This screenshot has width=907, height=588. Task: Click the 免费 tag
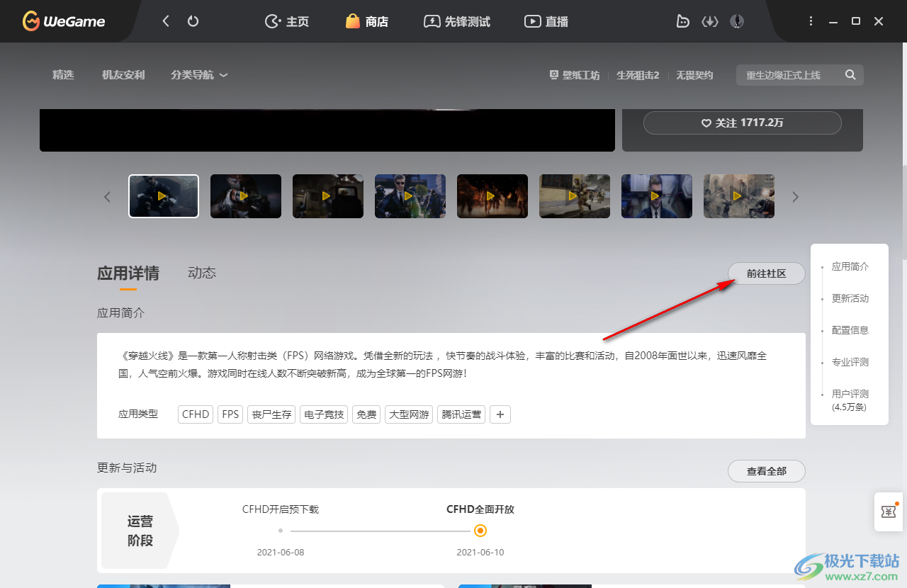[366, 414]
